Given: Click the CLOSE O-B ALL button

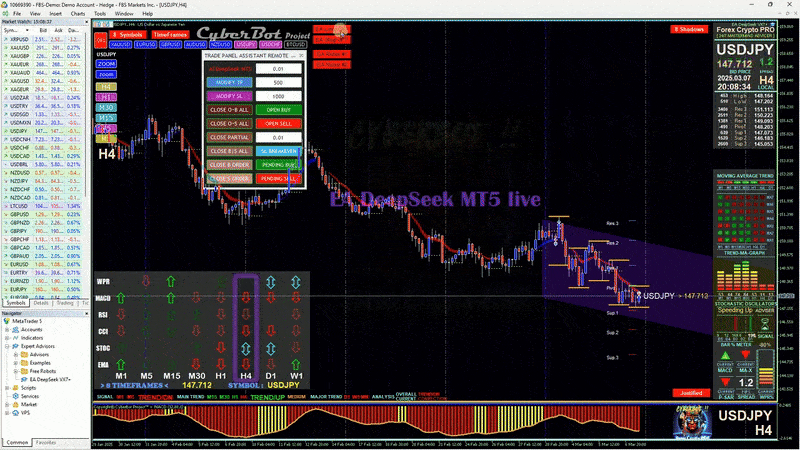Looking at the screenshot, I should pos(229,110).
